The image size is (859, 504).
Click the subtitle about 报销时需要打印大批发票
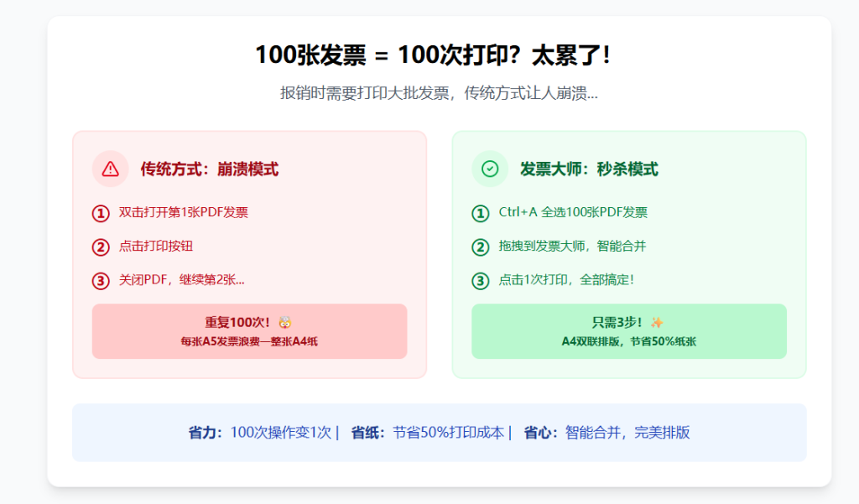click(439, 93)
